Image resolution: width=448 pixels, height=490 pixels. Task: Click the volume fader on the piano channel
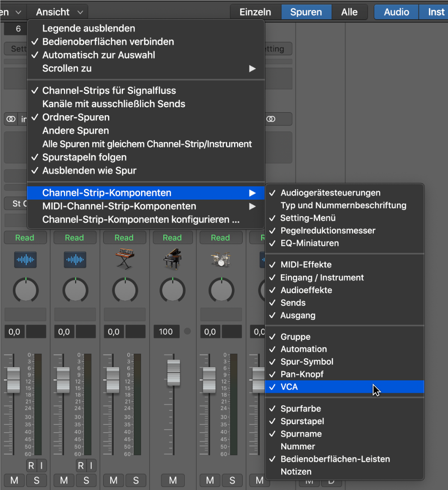tap(174, 372)
